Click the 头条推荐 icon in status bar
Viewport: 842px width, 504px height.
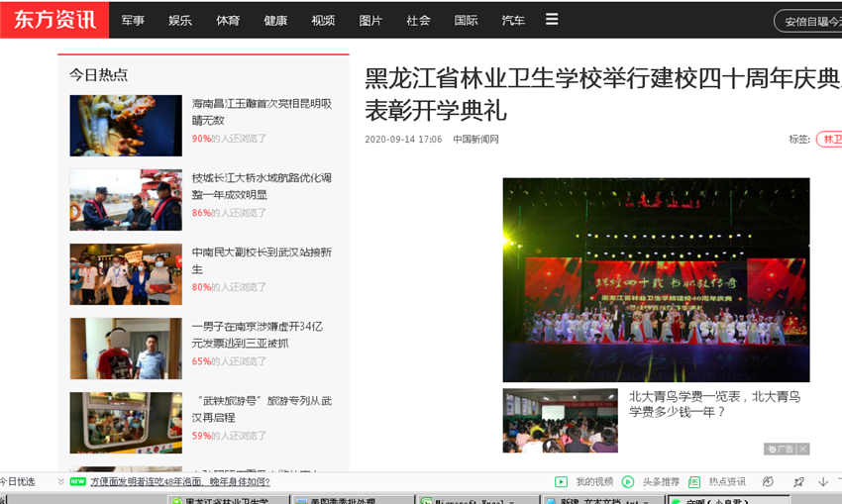tap(628, 482)
